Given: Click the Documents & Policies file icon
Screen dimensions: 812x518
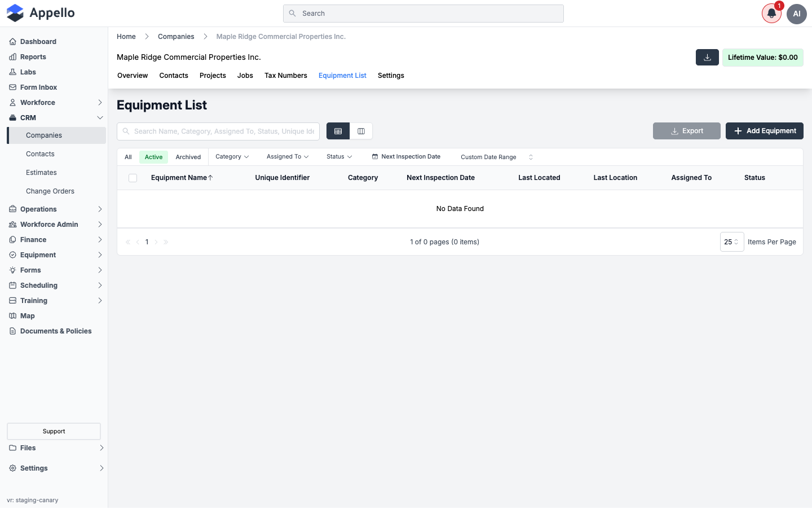Looking at the screenshot, I should point(12,331).
